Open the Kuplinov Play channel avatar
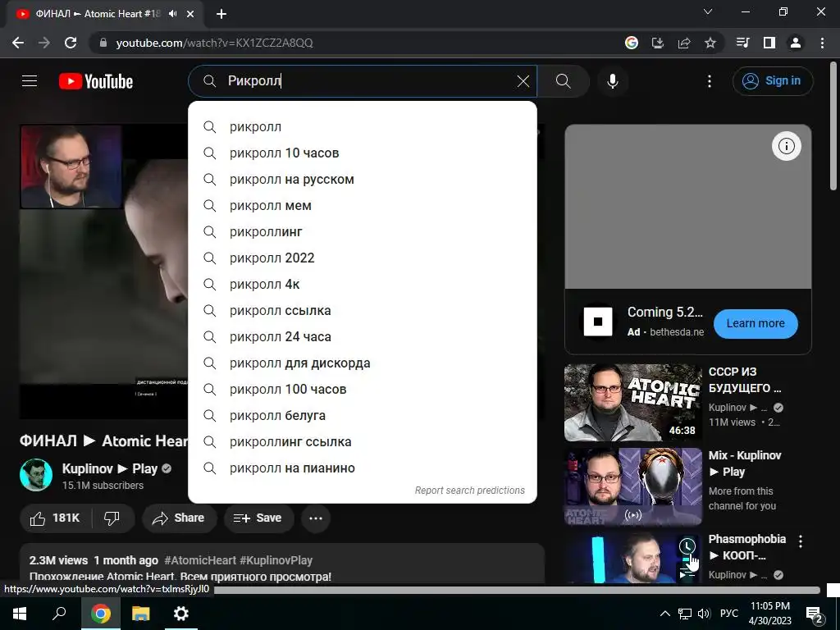Viewport: 840px width, 630px height. (36, 475)
